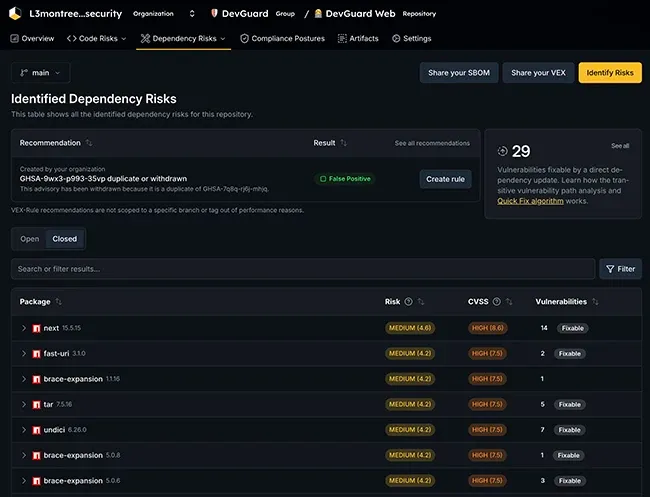Click the Risk column info icon
The image size is (650, 497).
pos(408,302)
